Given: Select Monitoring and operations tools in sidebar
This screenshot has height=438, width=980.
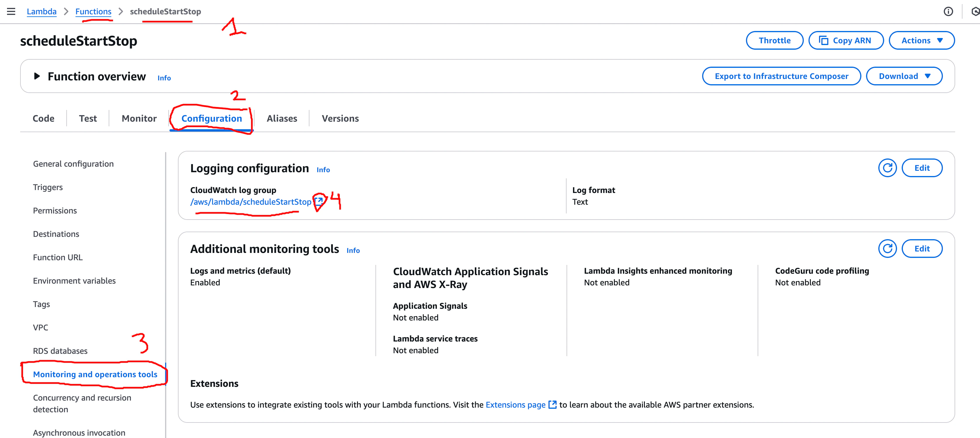Looking at the screenshot, I should pos(95,374).
